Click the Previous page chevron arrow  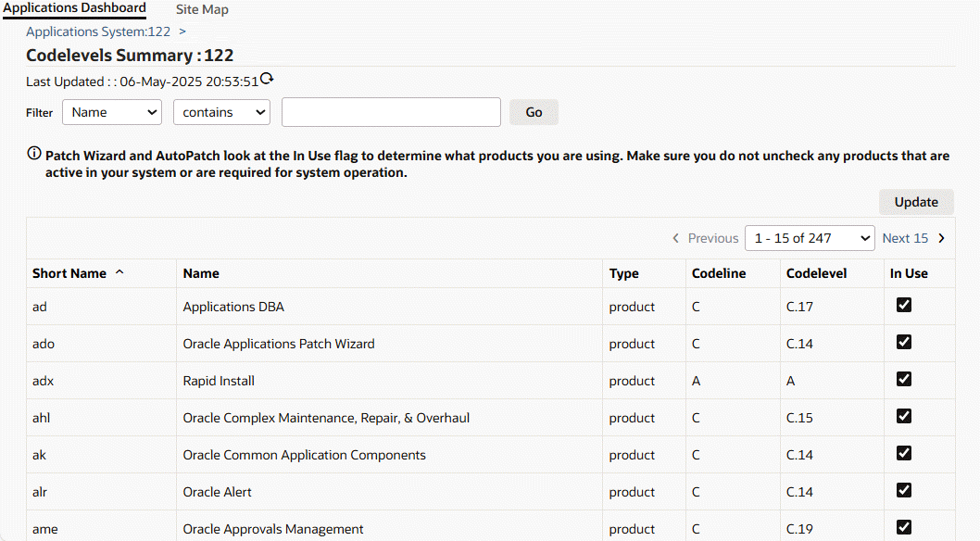coord(676,238)
